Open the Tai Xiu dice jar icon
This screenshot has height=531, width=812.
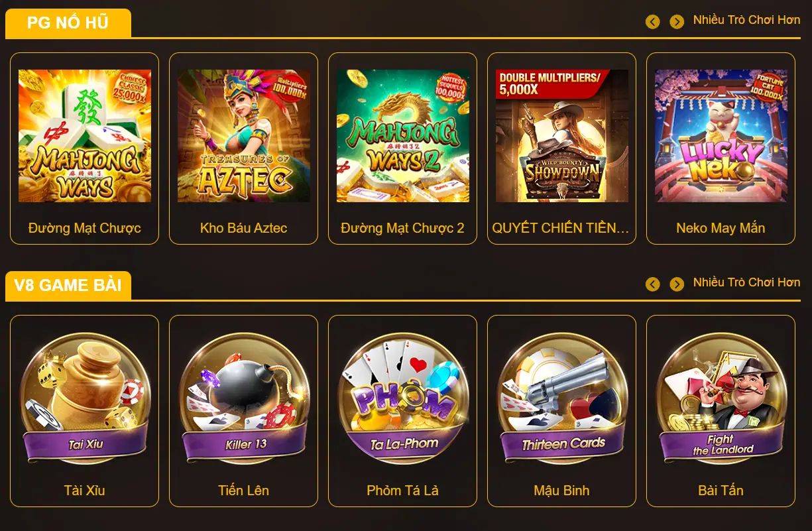[x=85, y=398]
